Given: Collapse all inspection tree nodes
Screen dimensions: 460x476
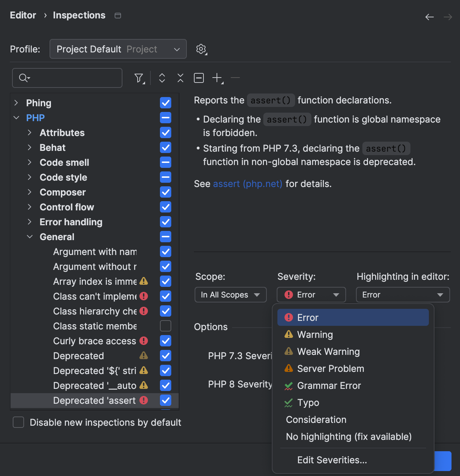Looking at the screenshot, I should [180, 78].
